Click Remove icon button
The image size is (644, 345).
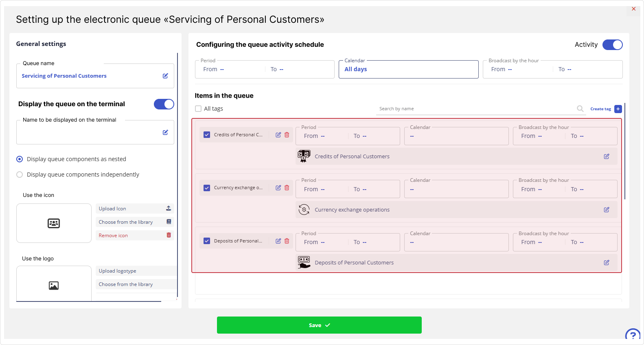point(135,236)
